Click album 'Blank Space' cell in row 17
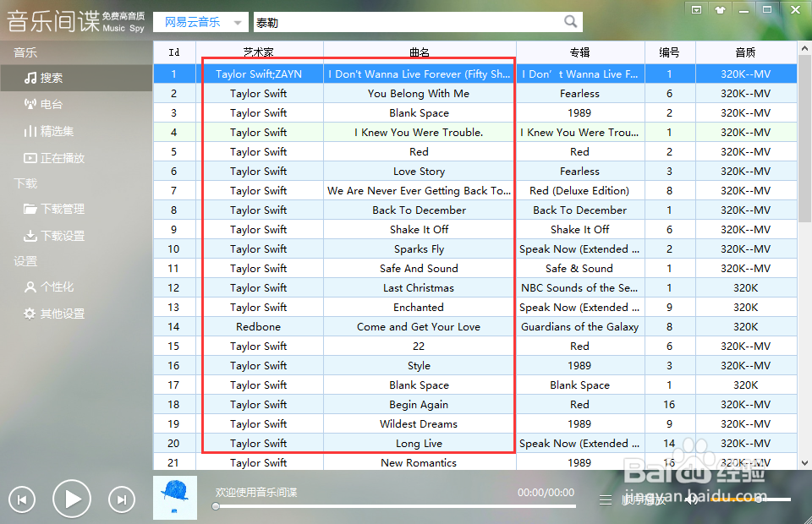This screenshot has height=524, width=812. point(580,385)
